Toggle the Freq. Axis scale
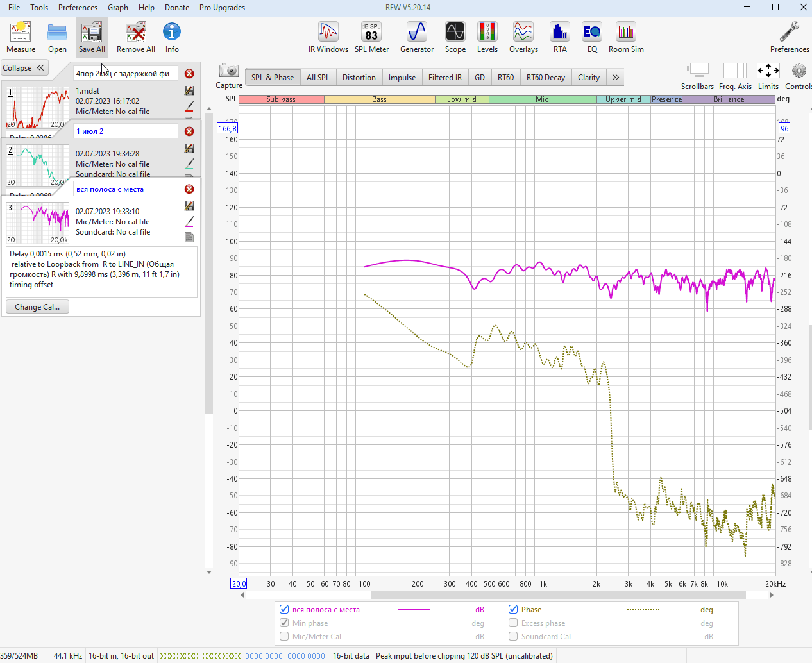 pyautogui.click(x=735, y=76)
